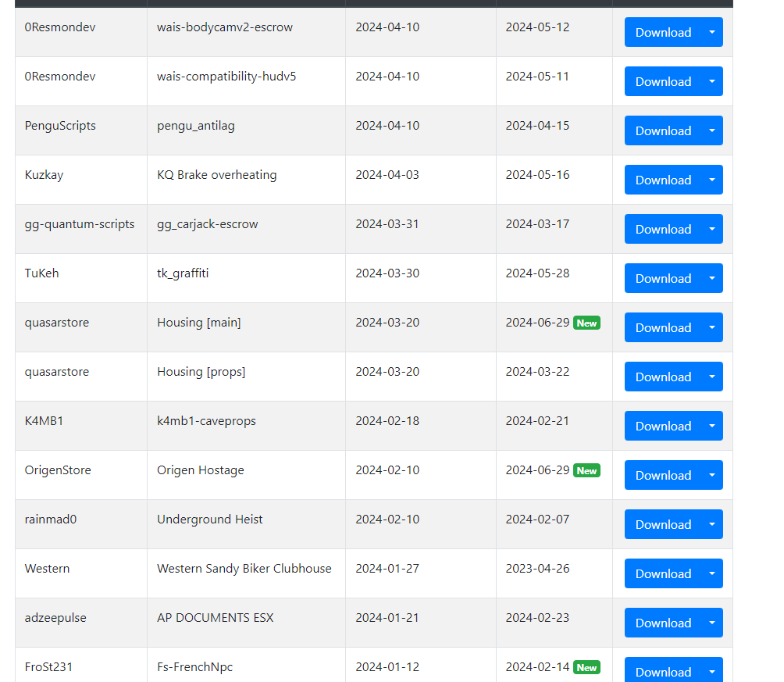Select the wais-bodycamv2-escrow name

tap(224, 27)
